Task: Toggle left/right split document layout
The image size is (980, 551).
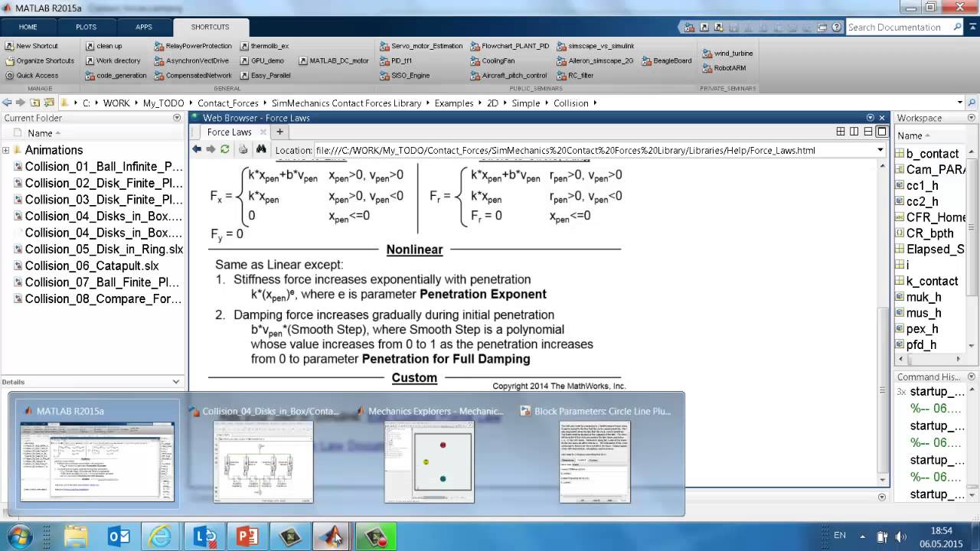Action: pyautogui.click(x=854, y=132)
